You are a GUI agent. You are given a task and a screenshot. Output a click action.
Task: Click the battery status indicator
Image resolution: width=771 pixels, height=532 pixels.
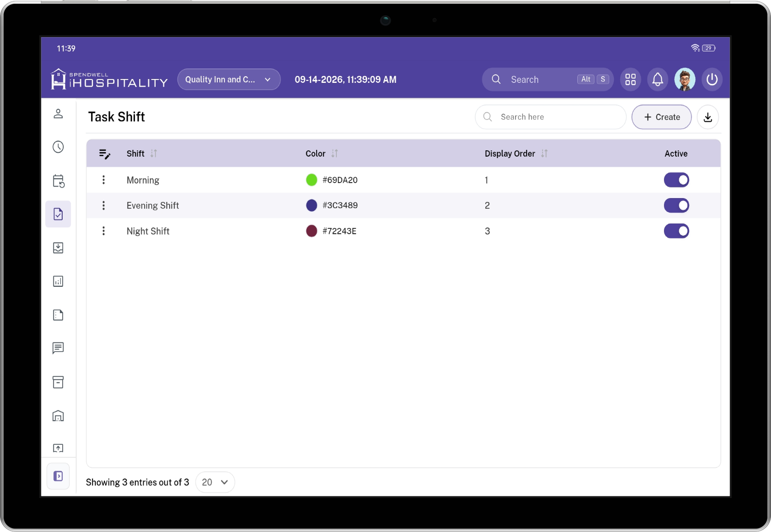(709, 48)
